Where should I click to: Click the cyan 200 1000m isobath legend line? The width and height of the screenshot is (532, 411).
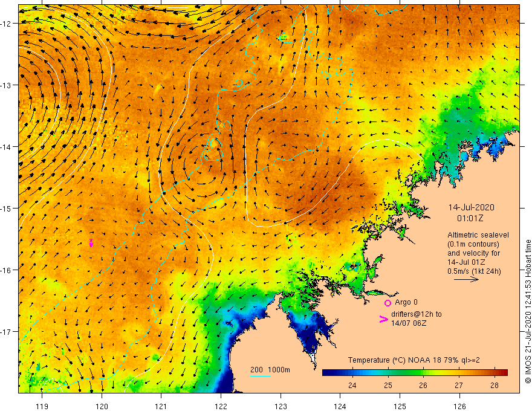(260, 376)
